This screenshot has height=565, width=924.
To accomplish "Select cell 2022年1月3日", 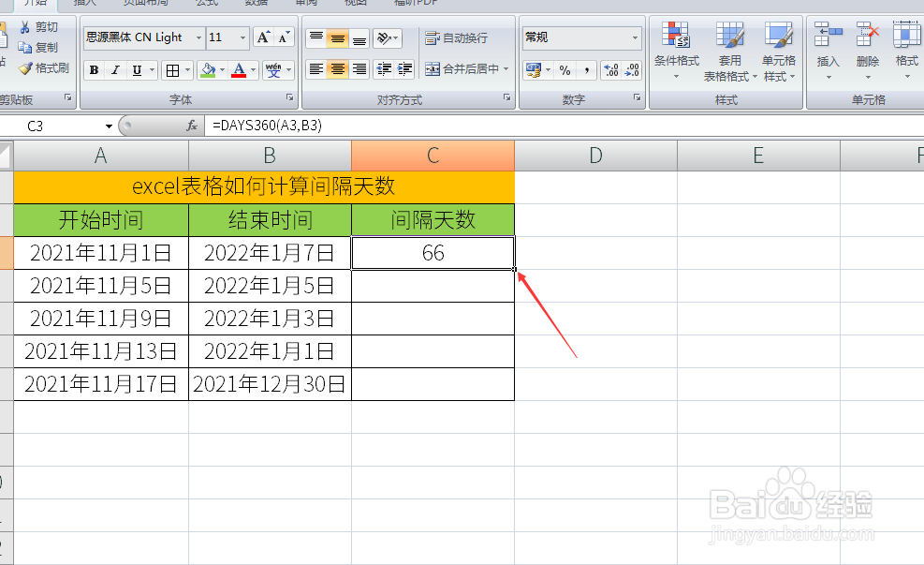I will 270,320.
